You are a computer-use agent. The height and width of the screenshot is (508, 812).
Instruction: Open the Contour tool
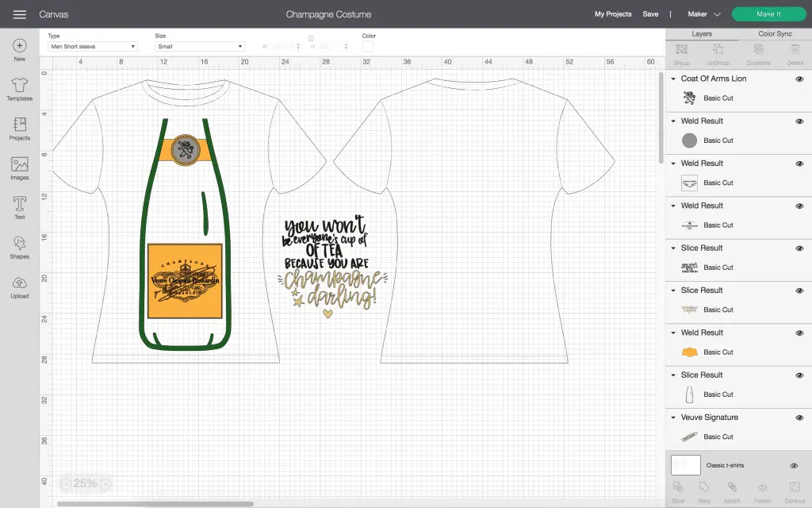pos(795,492)
